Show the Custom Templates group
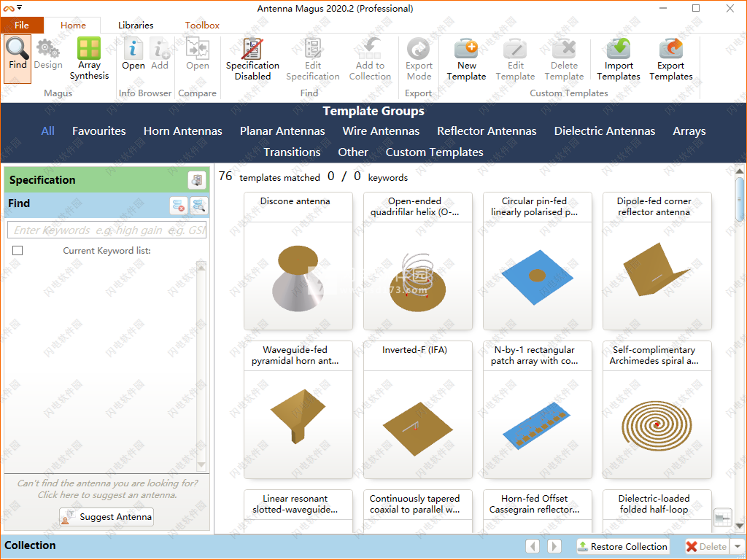The width and height of the screenshot is (747, 560). [435, 152]
